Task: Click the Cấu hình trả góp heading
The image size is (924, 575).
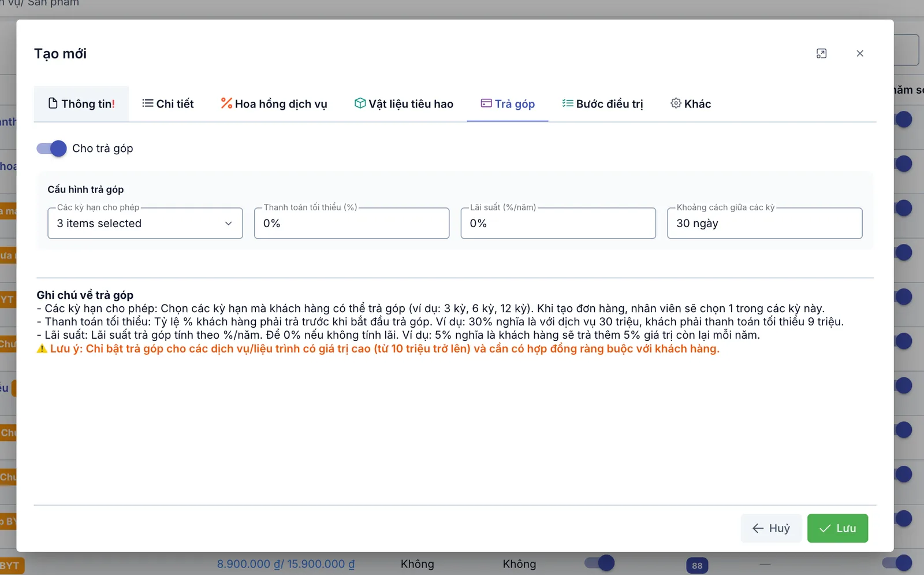Action: [x=85, y=190]
